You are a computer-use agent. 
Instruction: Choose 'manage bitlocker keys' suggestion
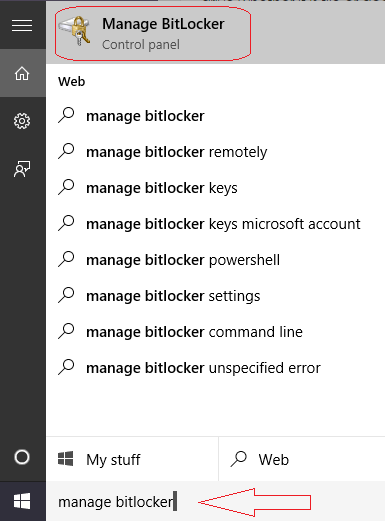215,188
